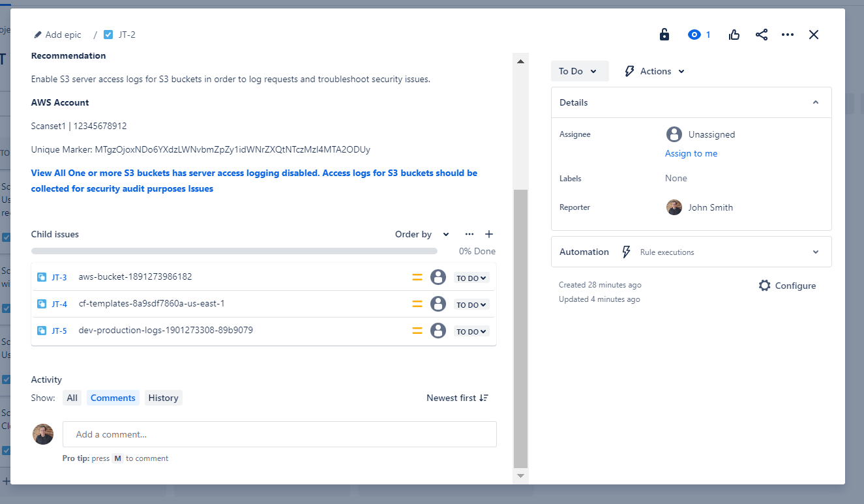Open child issue JT-3 link
This screenshot has width=864, height=504.
(x=59, y=277)
